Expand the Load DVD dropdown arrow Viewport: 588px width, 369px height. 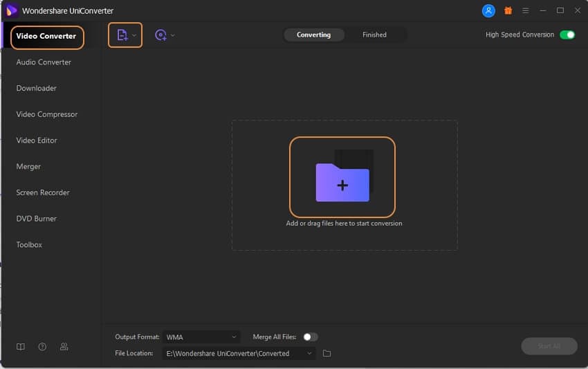(172, 35)
